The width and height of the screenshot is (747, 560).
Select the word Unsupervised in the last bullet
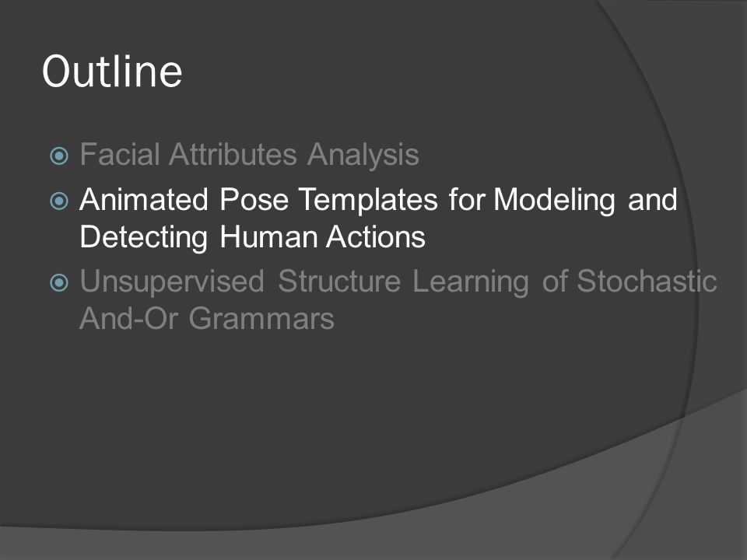click(x=172, y=282)
